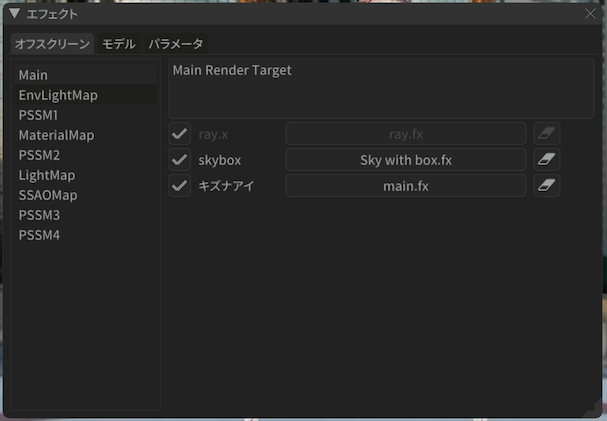This screenshot has height=421, width=607.
Task: Select MaterialMap render target
Action: point(56,135)
